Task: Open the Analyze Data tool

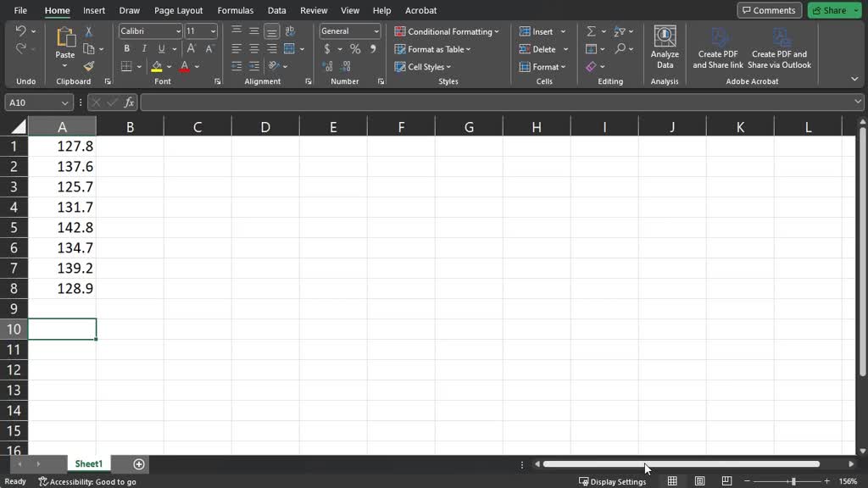Action: 665,47
